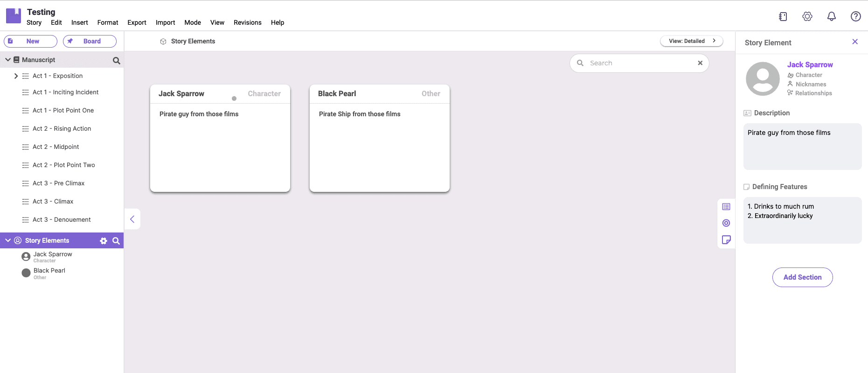Image resolution: width=868 pixels, height=373 pixels.
Task: Click the Story Elements cube icon in header
Action: 163,42
